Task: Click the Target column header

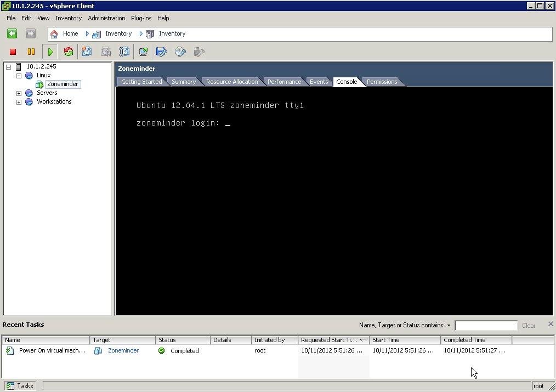Action: (x=123, y=340)
